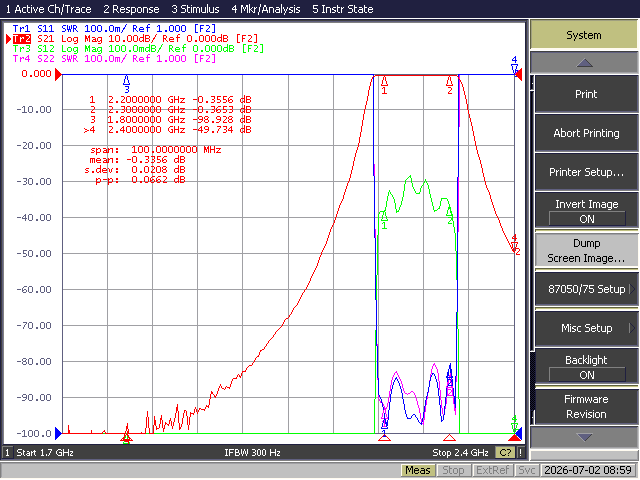
Task: Click blue marker 4 at top right
Action: [514, 64]
